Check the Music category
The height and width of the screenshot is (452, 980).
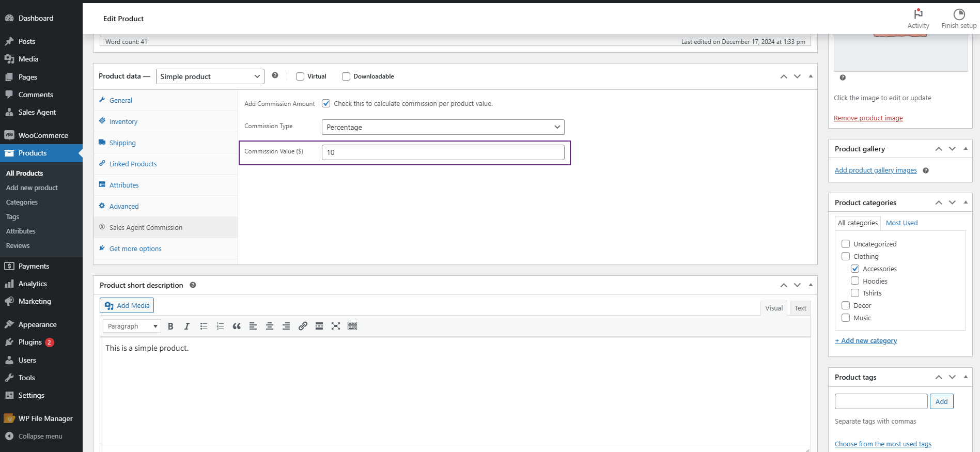pos(846,318)
